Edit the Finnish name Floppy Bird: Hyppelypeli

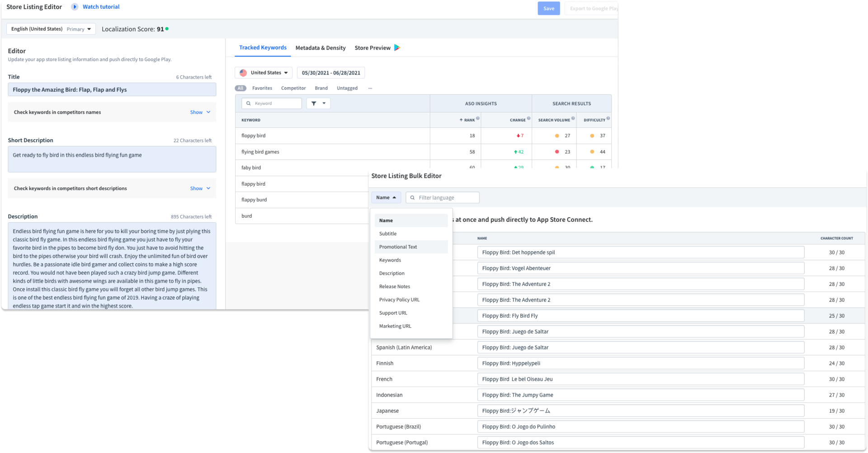coord(641,363)
